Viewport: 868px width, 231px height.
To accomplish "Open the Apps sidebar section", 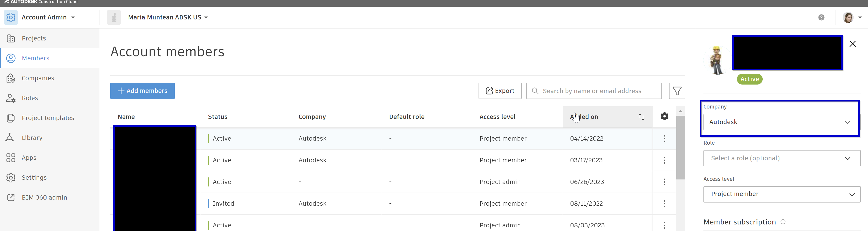I will pyautogui.click(x=29, y=158).
